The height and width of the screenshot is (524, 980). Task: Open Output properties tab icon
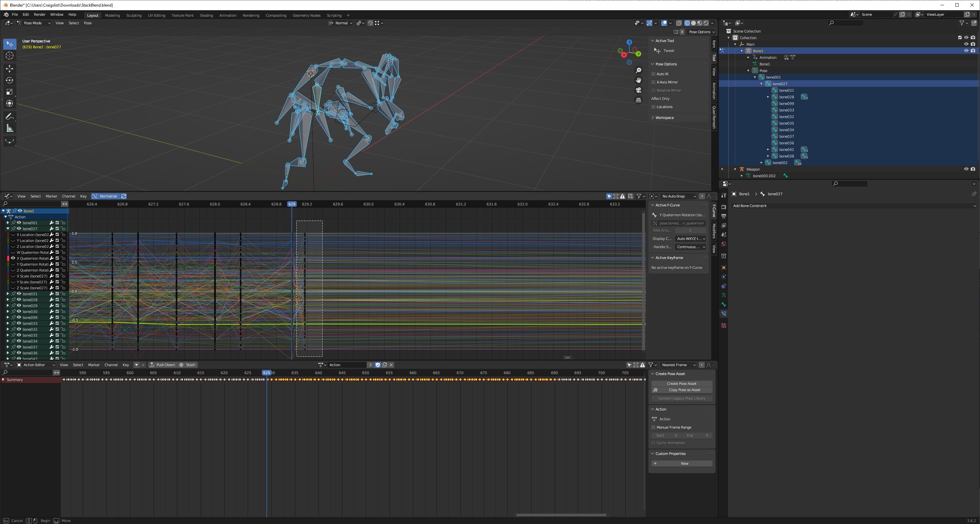(x=724, y=216)
